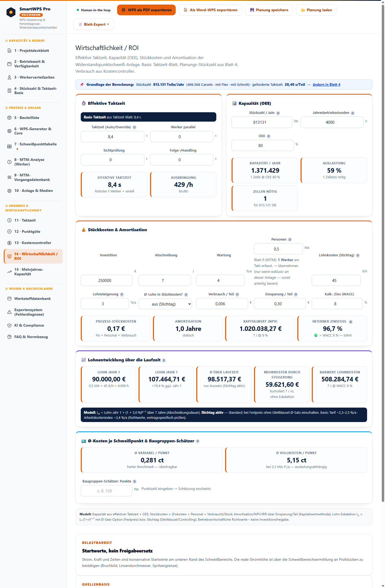Viewport: 385px width, 588px height.
Task: Click the Planung speichern button
Action: coord(269,10)
